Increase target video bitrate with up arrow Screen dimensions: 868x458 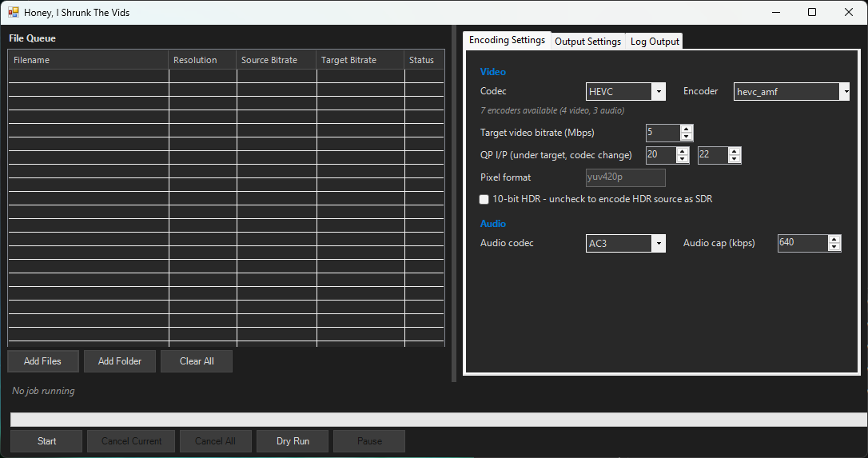(687, 129)
